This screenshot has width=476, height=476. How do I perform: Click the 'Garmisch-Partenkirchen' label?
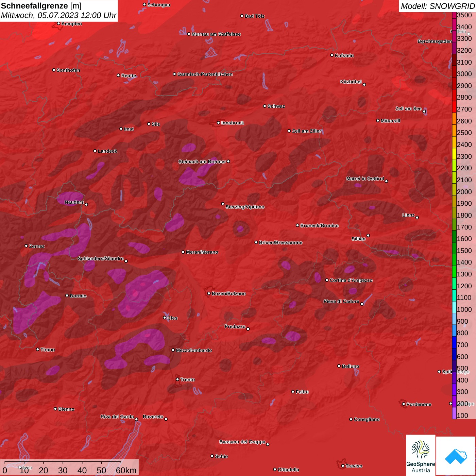coord(205,74)
